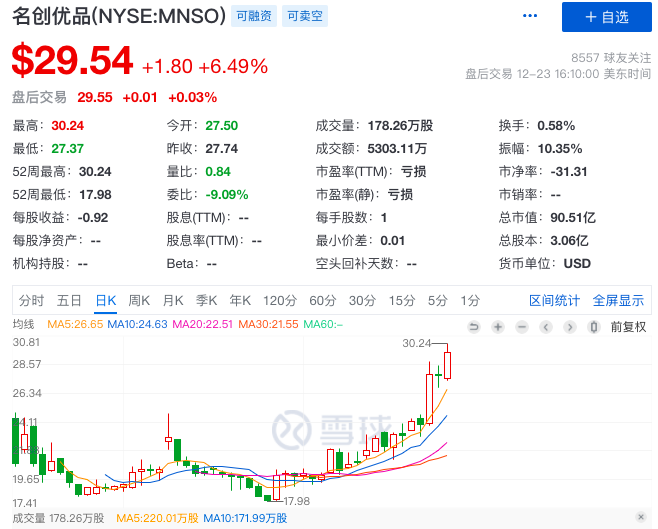
Task: Add stock with the 自选 button
Action: 606,17
